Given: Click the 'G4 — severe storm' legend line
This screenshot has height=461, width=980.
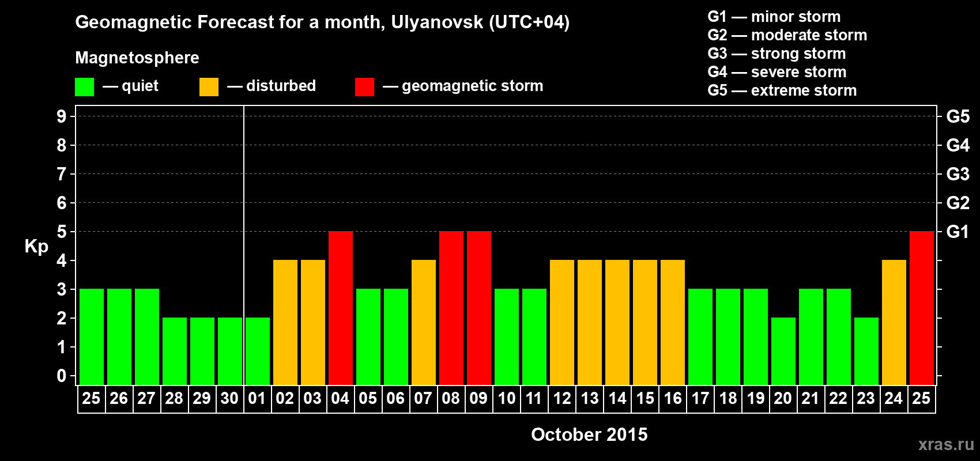Looking at the screenshot, I should point(777,72).
